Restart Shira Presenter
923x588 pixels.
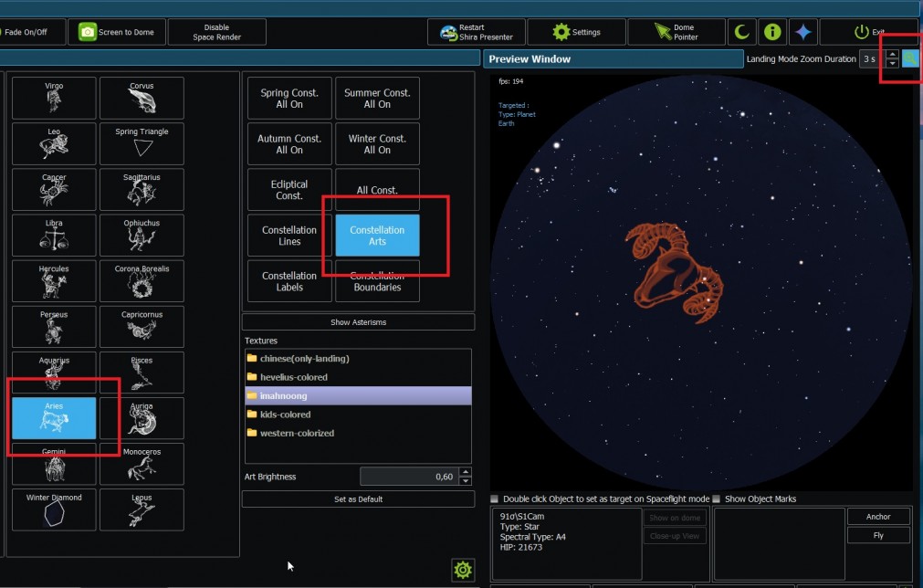tap(477, 32)
